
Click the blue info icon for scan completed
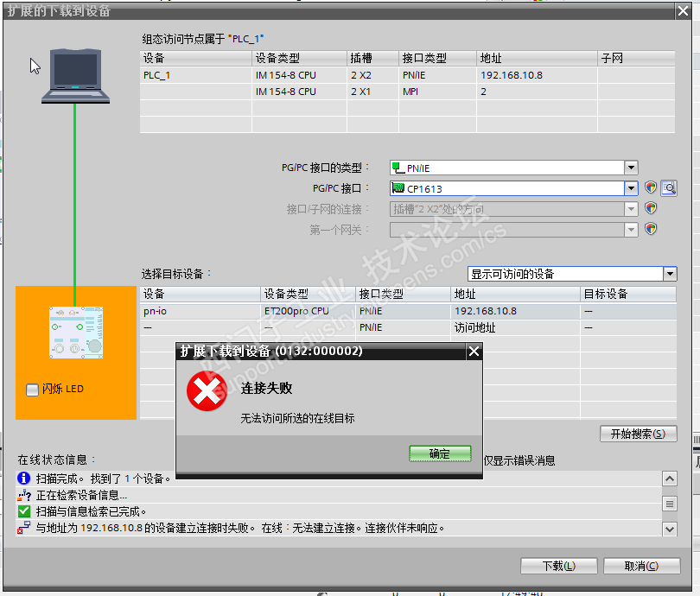coord(23,479)
